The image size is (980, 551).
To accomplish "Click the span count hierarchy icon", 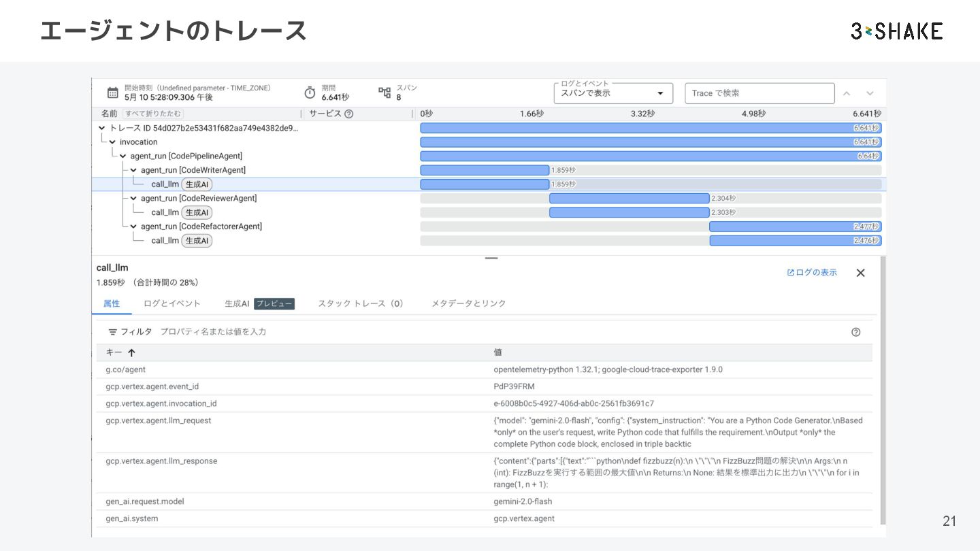I will [x=385, y=93].
